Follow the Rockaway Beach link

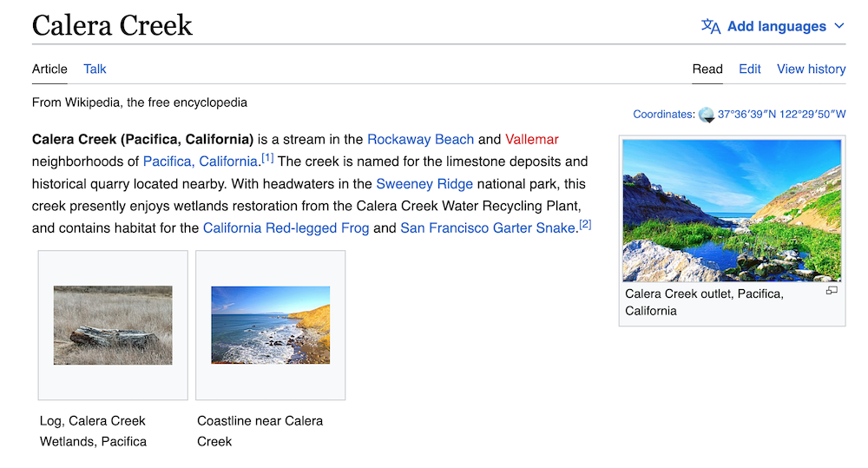click(x=421, y=139)
